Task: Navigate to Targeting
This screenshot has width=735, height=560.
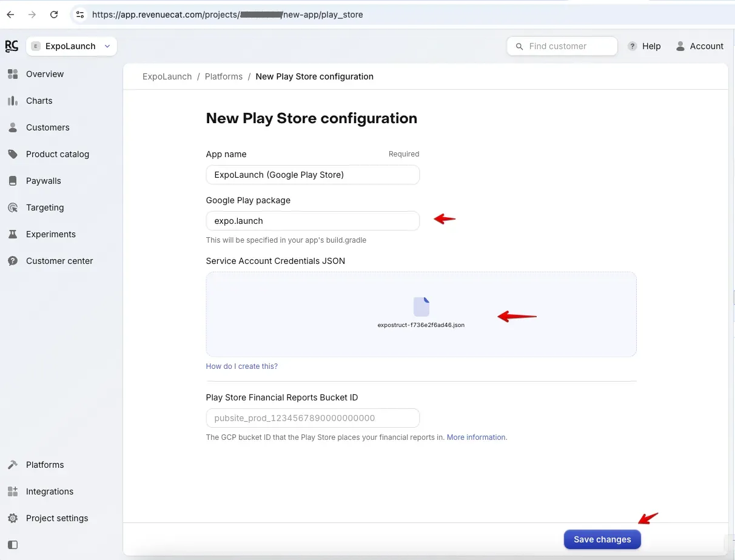Action: [45, 207]
